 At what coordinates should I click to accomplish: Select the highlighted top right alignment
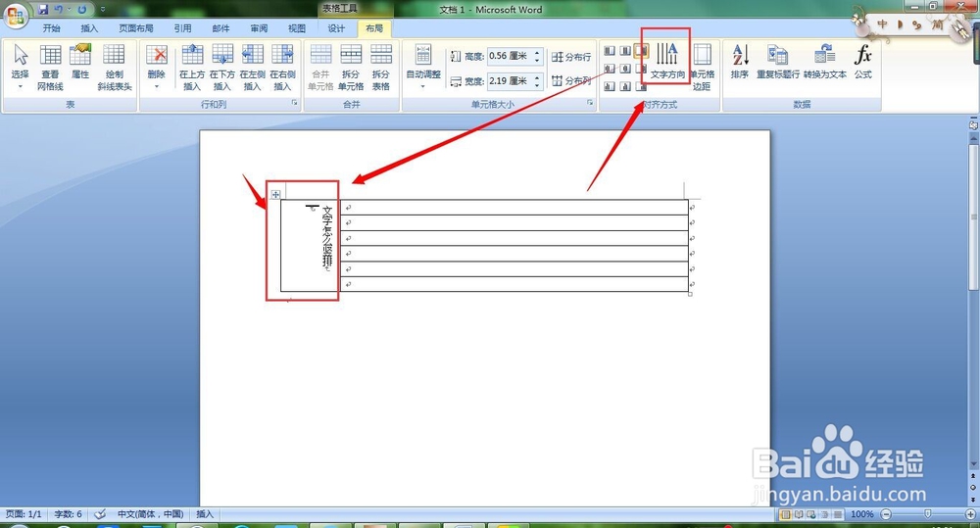tap(641, 51)
